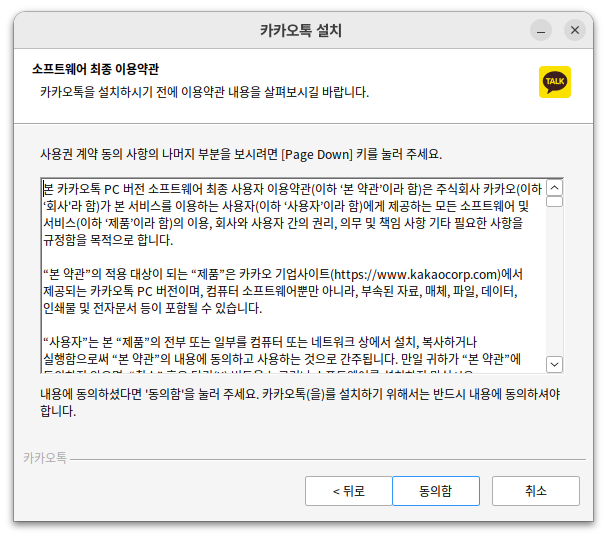The height and width of the screenshot is (538, 607).
Task: Click the license text scrollbar thumb
Action: pos(554,202)
